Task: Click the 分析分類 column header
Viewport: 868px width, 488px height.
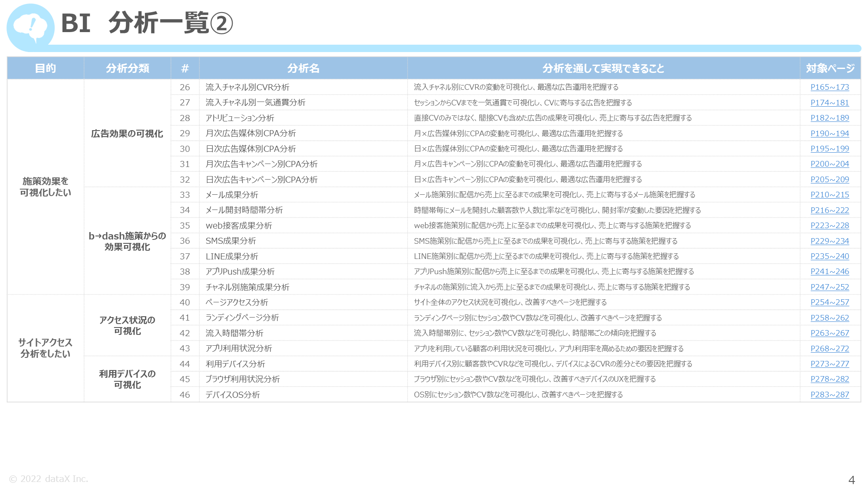Action: point(128,68)
